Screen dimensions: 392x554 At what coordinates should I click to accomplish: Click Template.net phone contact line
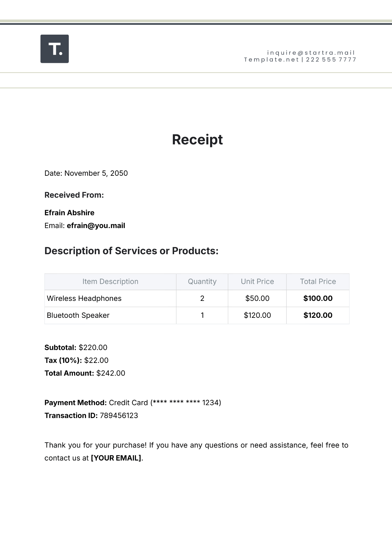(300, 59)
